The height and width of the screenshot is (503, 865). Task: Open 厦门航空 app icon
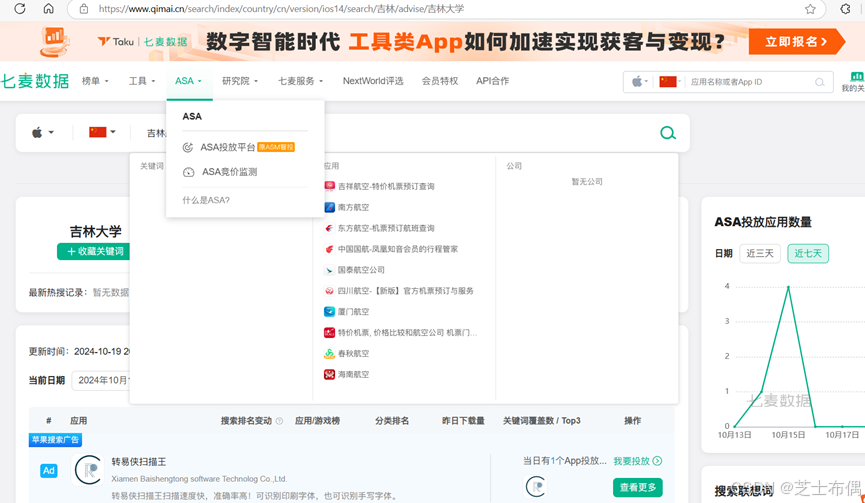(329, 312)
